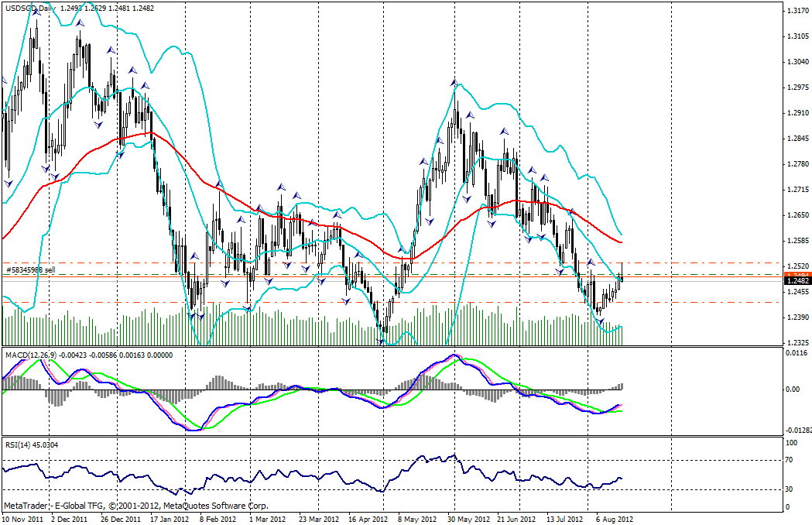Click the 1.2520 price axis label
812x525 pixels.
pos(797,266)
